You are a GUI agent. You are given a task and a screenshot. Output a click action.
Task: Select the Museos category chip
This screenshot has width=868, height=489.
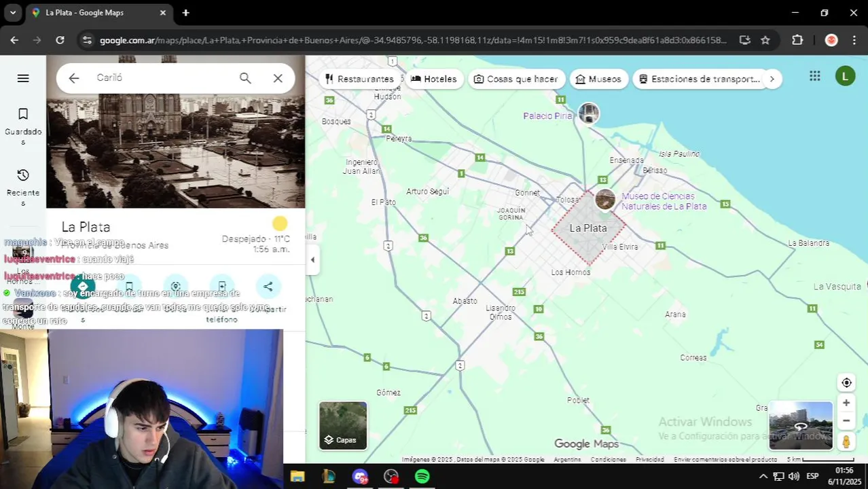(x=598, y=79)
